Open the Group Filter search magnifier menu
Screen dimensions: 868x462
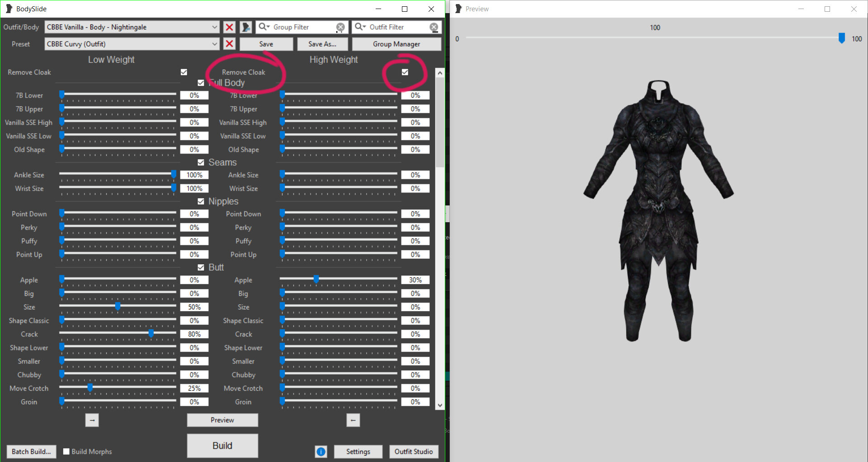point(264,27)
